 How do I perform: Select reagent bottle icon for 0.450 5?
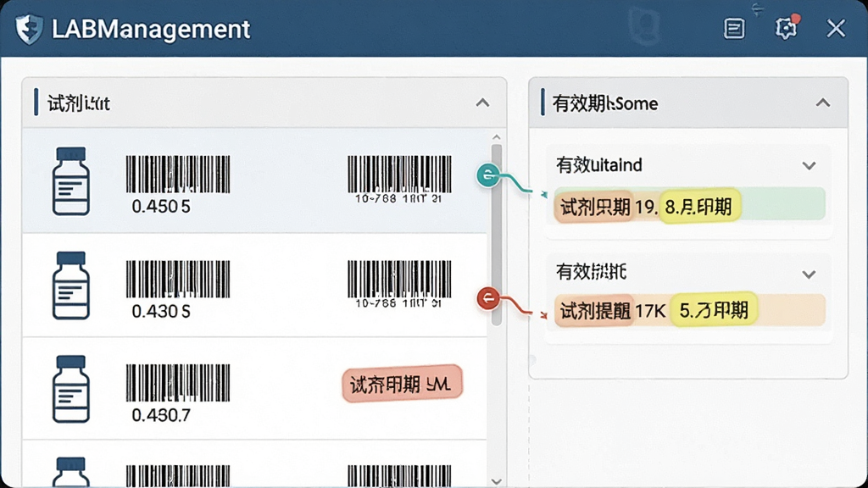click(71, 181)
